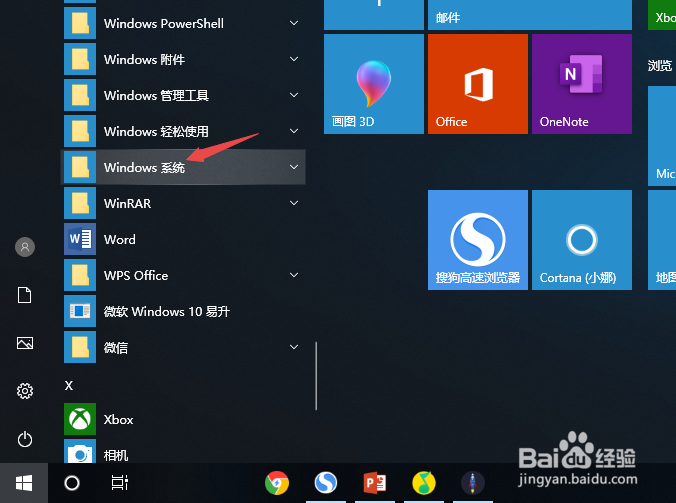The width and height of the screenshot is (676, 503).
Task: Open the 画图 3D tile
Action: 374,84
